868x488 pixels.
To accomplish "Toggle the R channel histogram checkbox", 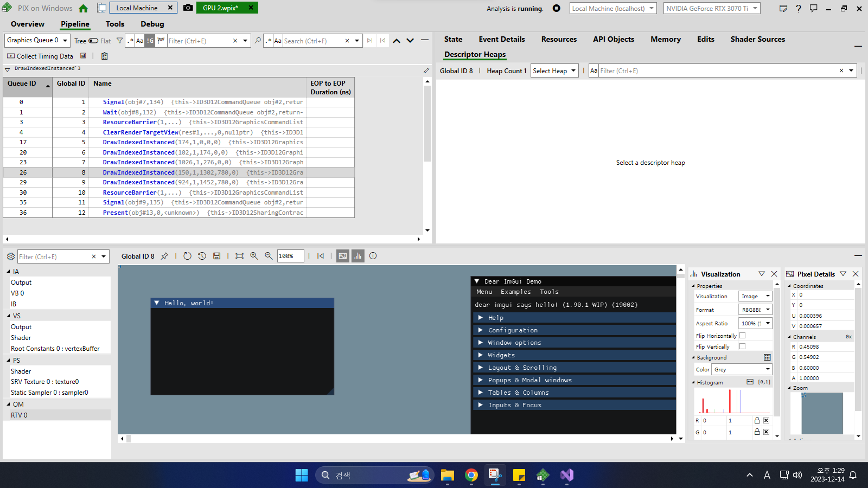I will (x=766, y=420).
